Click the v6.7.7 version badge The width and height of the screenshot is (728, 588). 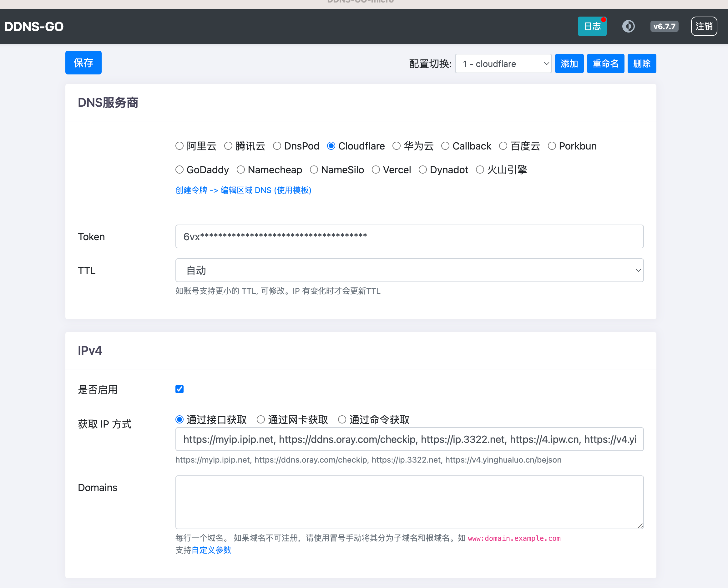click(664, 26)
